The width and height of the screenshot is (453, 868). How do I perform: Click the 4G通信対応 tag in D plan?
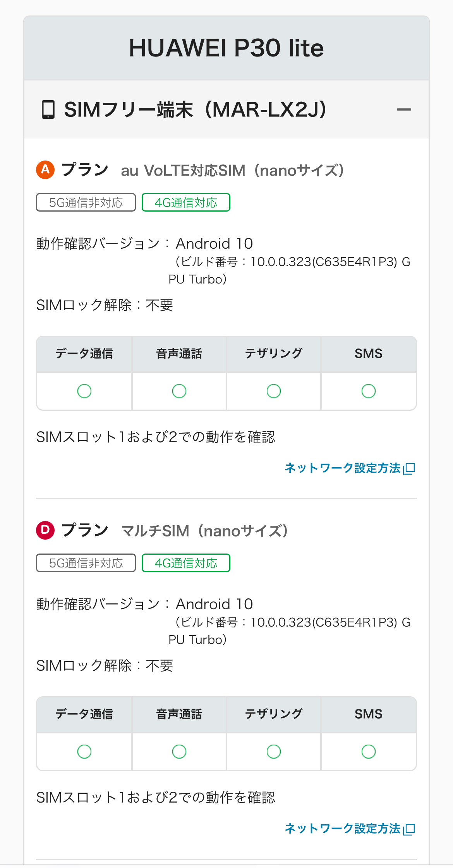click(x=186, y=563)
